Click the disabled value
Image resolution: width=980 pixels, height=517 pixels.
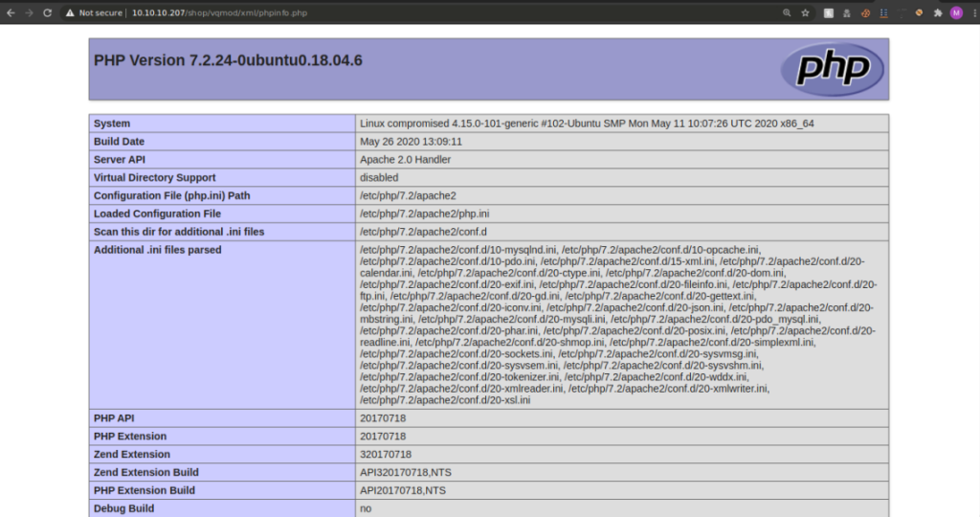pos(379,177)
